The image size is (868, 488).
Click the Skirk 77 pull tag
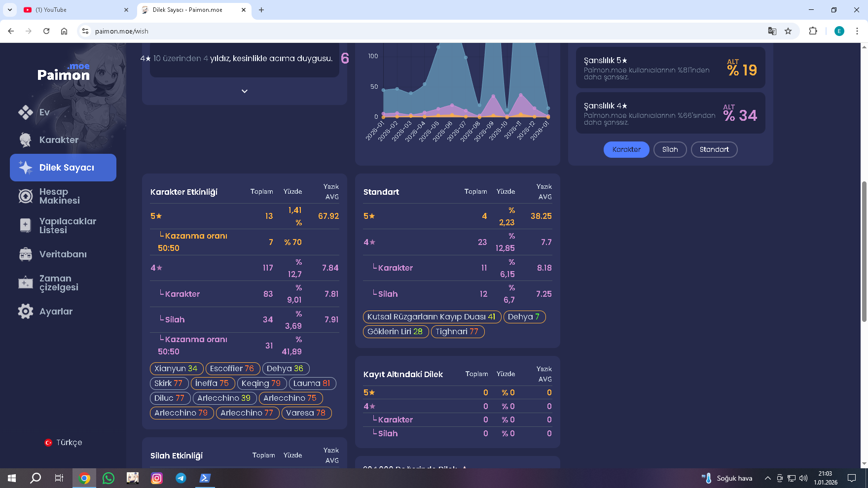169,383
